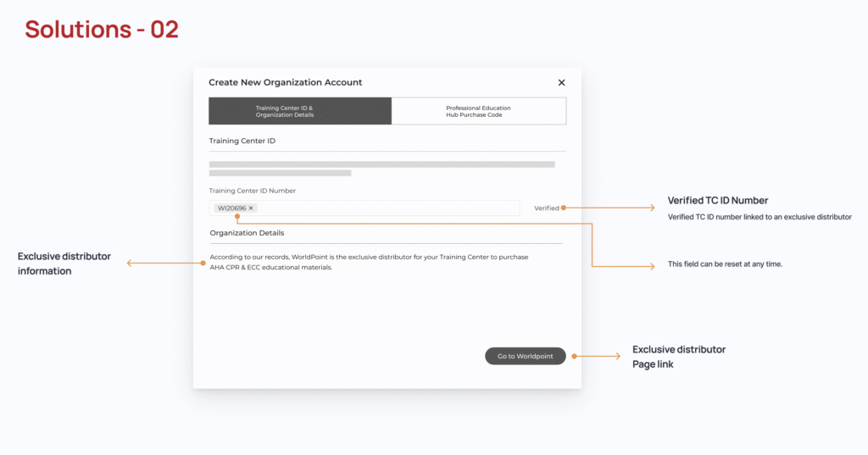Switch to Professional Education Hub Purchase Code tab
The image size is (868, 455).
479,111
